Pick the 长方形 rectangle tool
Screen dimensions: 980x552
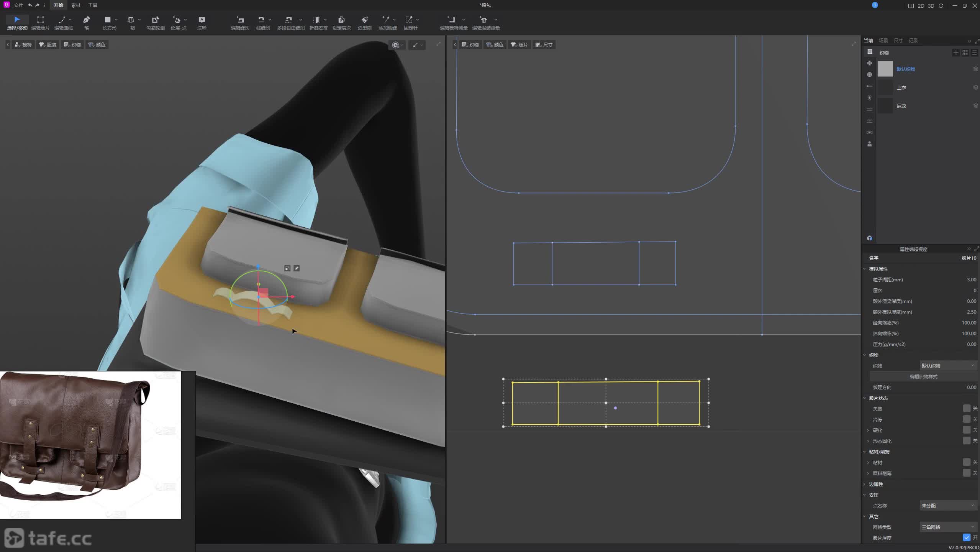[109, 23]
